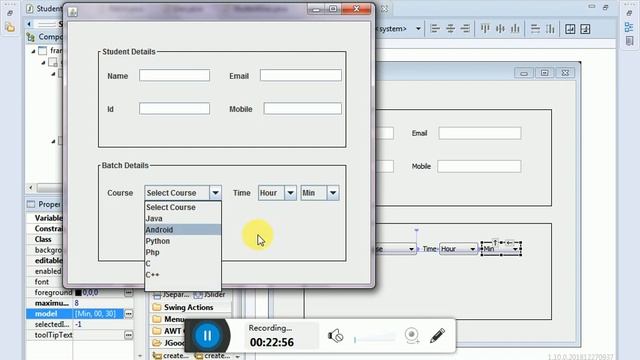Viewport: 640px width, 360px height.
Task: Open the Min dropdown in running form
Action: pyautogui.click(x=333, y=193)
